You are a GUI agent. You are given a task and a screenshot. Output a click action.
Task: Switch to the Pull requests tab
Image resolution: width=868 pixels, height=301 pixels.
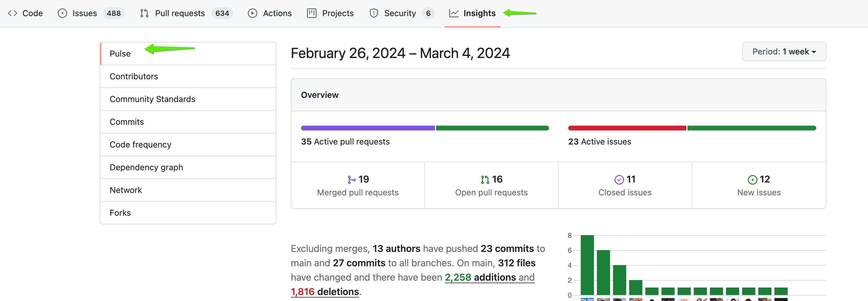point(180,13)
